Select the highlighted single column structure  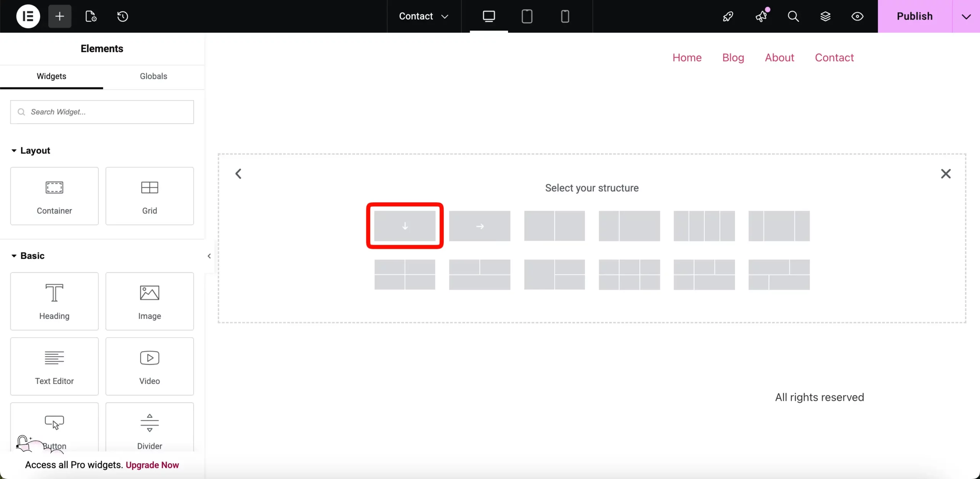[405, 226]
